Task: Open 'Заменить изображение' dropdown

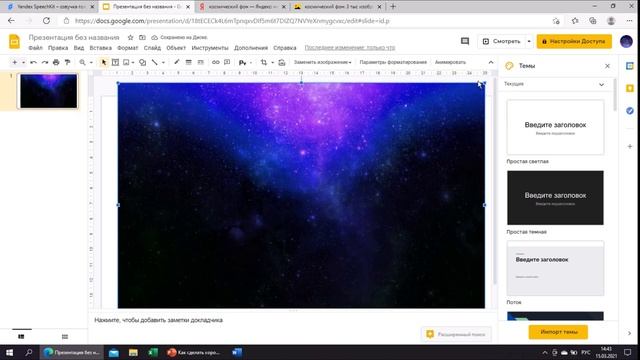Action: 322,62
